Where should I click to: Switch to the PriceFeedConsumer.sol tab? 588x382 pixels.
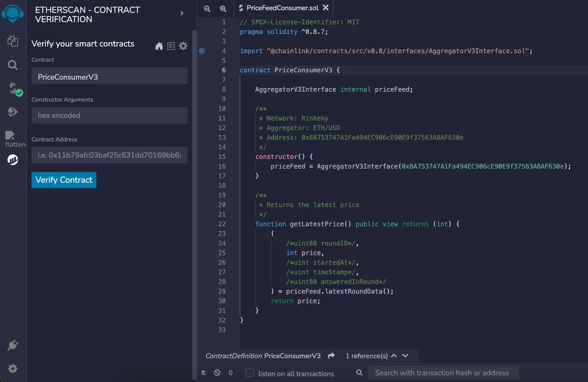pos(282,8)
